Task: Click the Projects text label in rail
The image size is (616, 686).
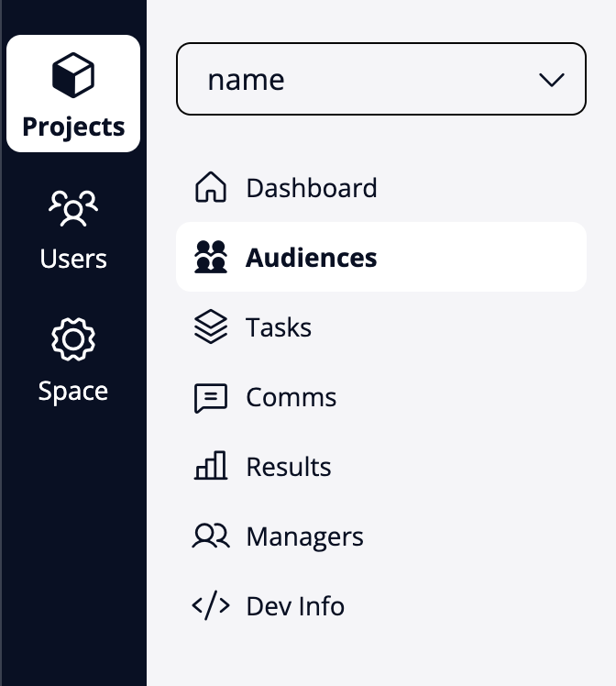Action: click(73, 127)
